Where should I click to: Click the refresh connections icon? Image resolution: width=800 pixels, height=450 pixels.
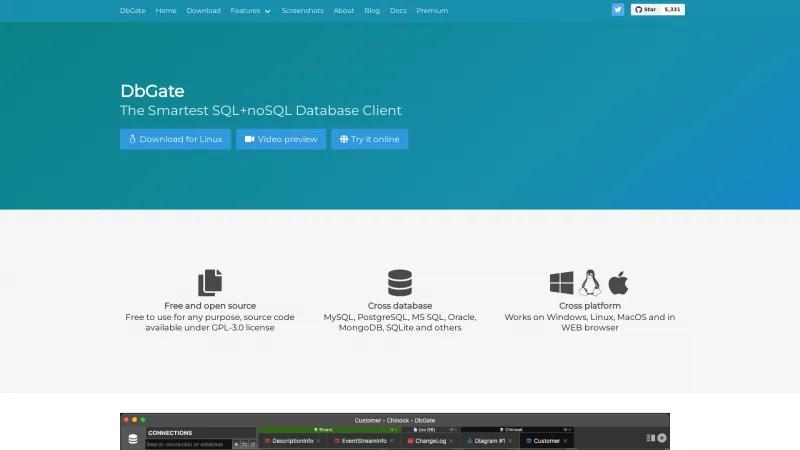point(253,444)
